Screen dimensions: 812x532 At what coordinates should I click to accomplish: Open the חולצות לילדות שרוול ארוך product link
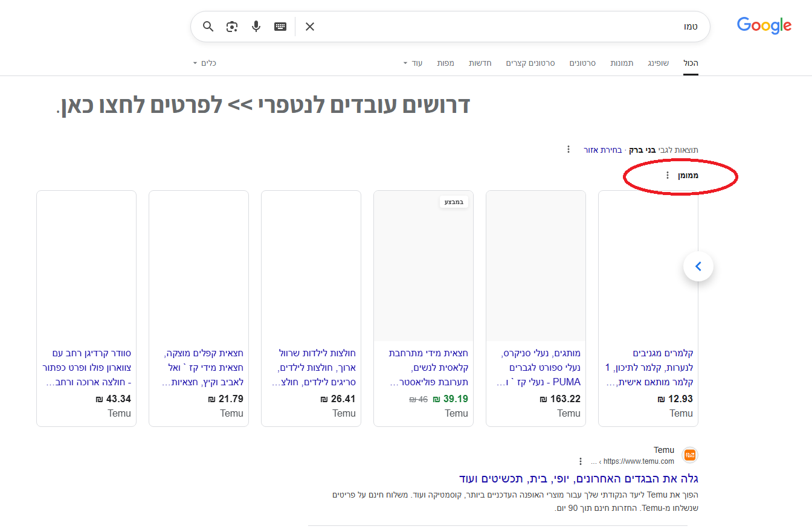click(314, 367)
